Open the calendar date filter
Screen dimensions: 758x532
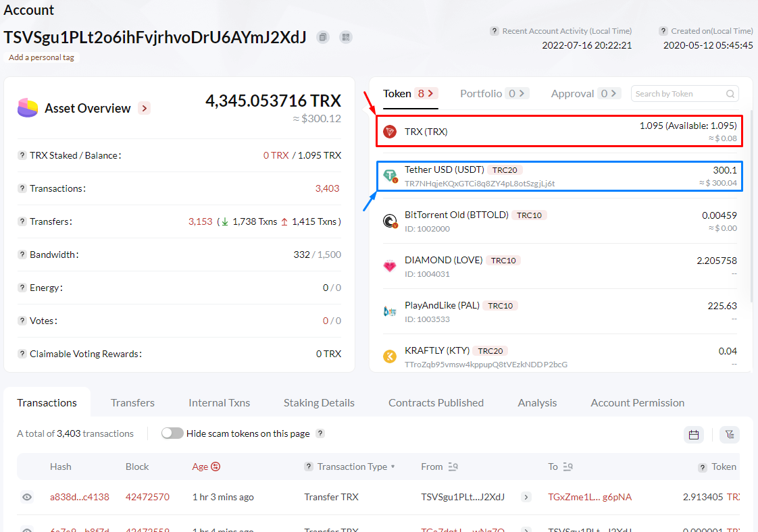pyautogui.click(x=694, y=434)
